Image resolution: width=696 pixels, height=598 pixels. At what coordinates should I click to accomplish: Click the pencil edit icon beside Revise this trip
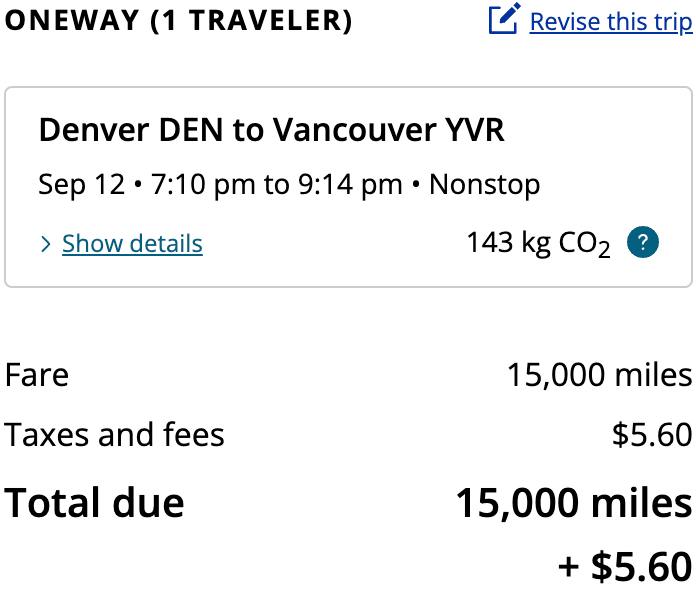coord(504,19)
